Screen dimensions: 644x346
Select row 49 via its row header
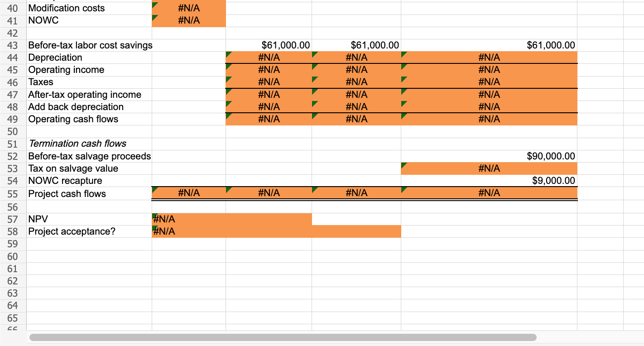[x=13, y=119]
